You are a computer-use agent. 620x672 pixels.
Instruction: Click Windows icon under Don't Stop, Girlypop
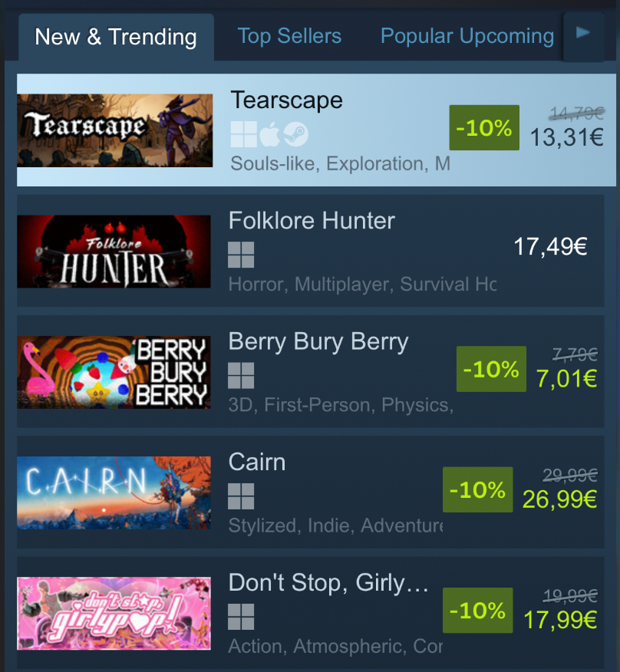[x=241, y=617]
